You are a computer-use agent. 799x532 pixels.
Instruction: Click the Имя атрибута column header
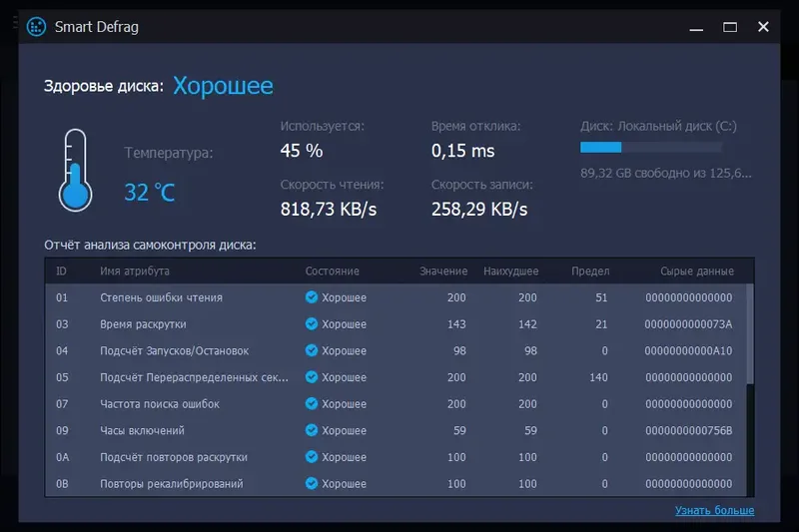(135, 271)
